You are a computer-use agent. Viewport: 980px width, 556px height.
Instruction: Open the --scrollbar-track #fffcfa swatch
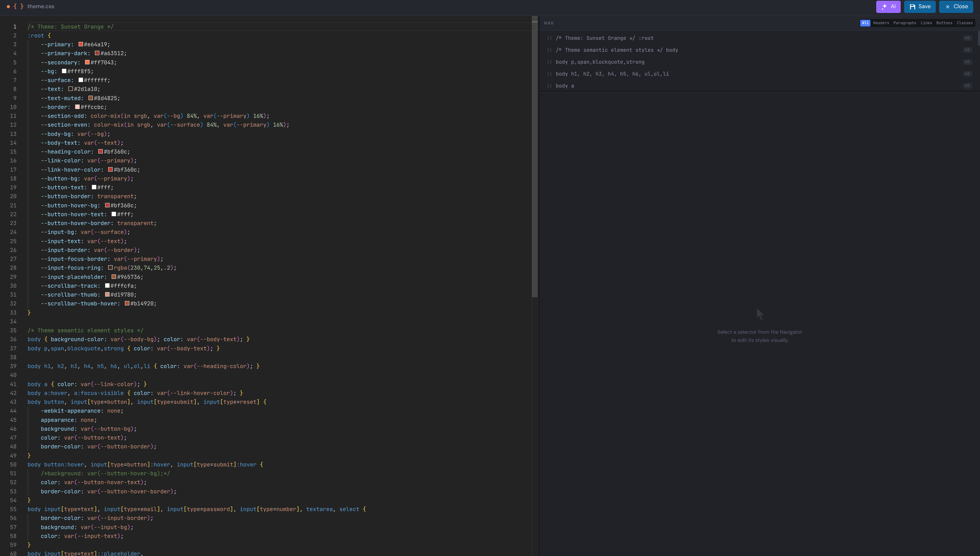tap(107, 286)
